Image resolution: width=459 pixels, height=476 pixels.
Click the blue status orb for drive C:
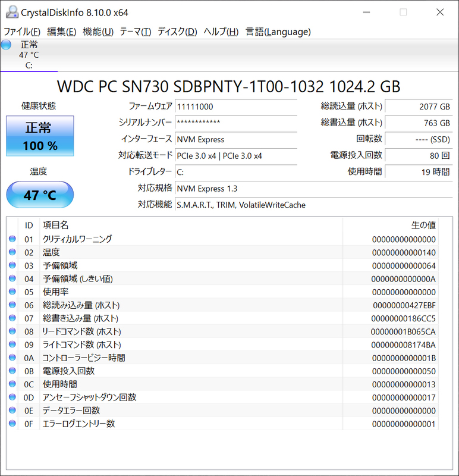click(x=7, y=45)
